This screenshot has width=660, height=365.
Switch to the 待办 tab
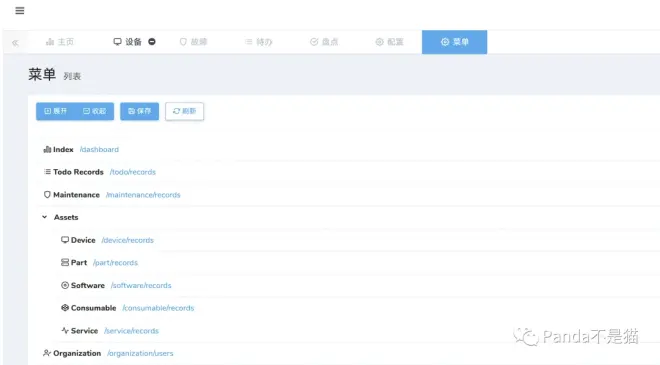coord(259,42)
